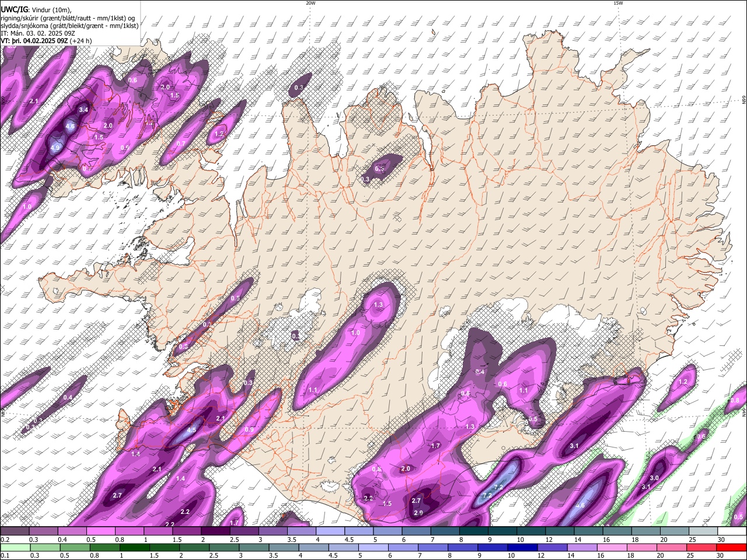Select top legend swatch between 0.3 and 0.4
Image resolution: width=747 pixels, height=560 pixels.
click(43, 531)
